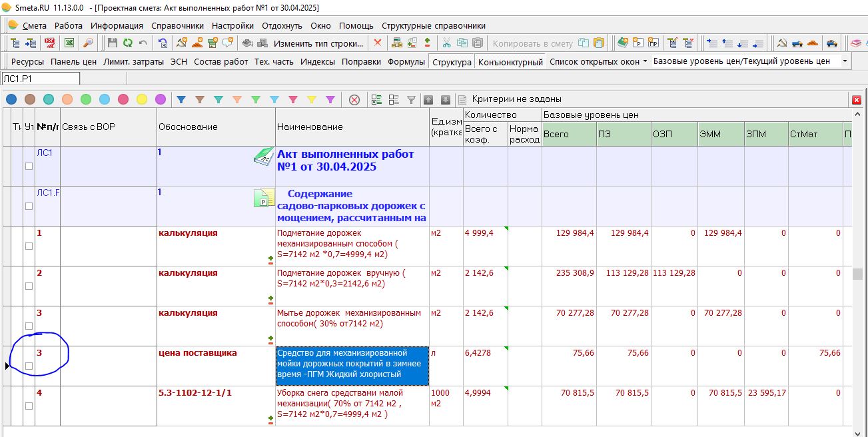Click the hammer and sickle add-labor icon

(x=181, y=43)
